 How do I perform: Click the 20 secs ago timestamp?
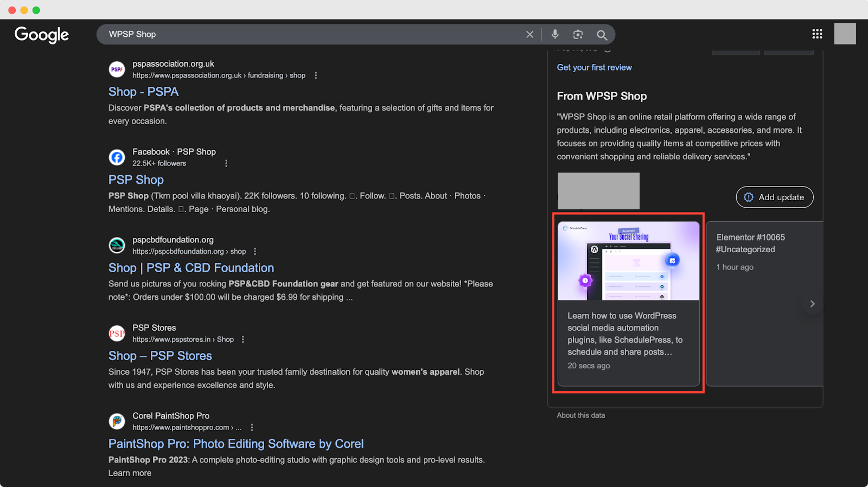589,366
